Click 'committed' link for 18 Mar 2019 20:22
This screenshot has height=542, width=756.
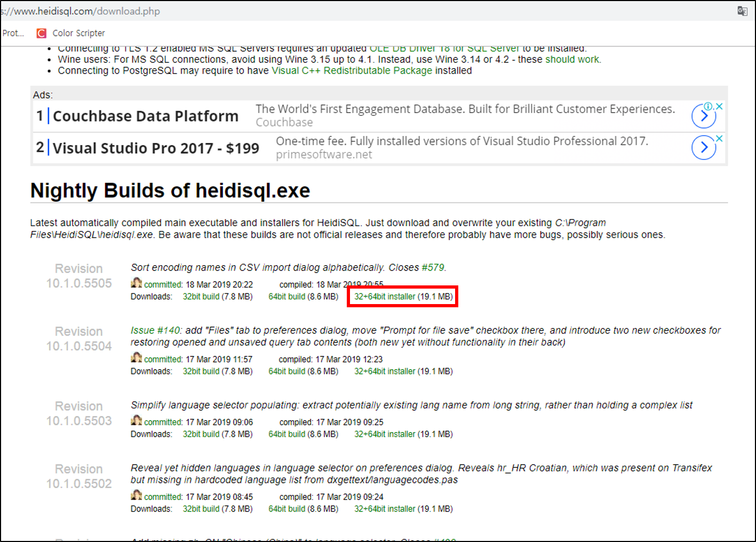(163, 285)
